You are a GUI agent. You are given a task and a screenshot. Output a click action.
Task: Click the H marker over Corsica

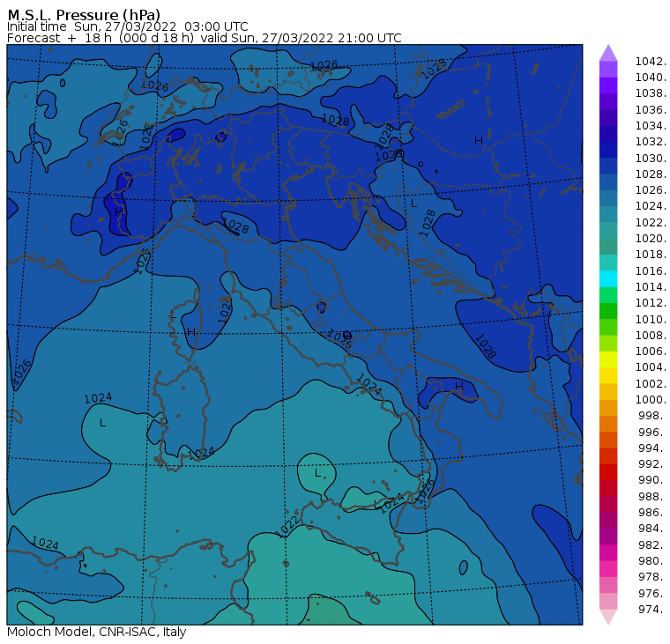(x=191, y=331)
